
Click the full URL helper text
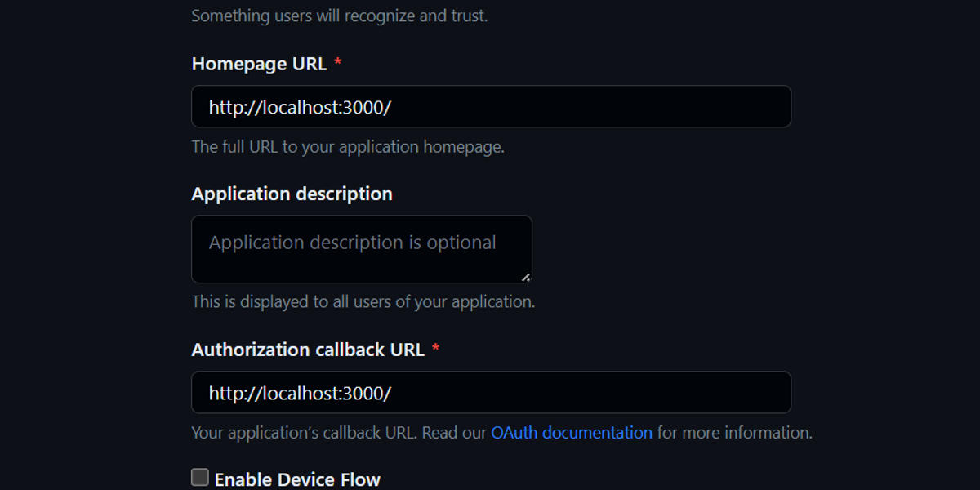(x=348, y=147)
